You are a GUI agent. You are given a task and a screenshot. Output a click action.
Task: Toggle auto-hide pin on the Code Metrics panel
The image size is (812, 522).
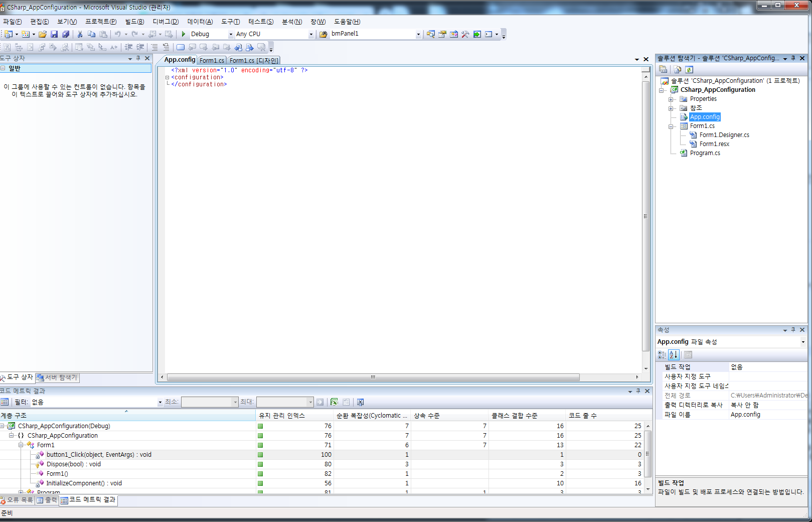coord(638,391)
